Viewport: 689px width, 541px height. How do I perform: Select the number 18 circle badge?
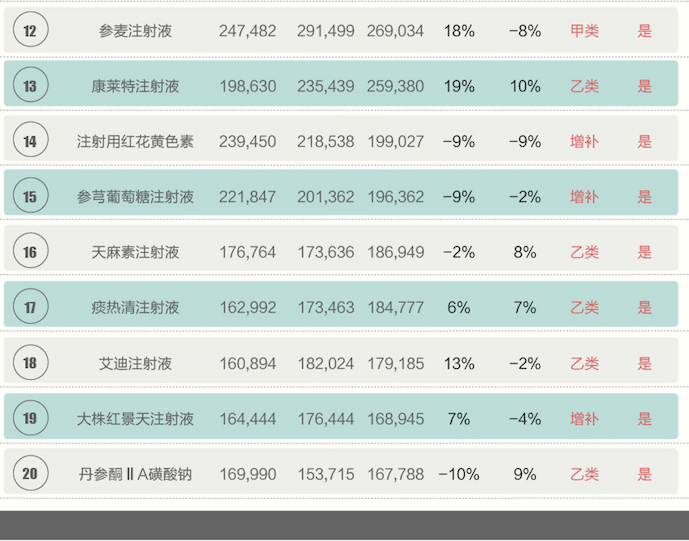click(x=30, y=363)
